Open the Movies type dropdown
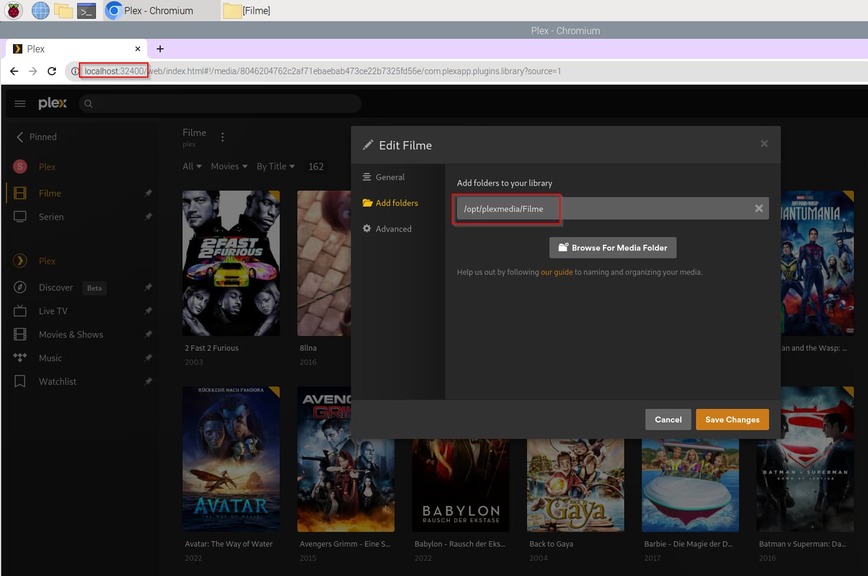The image size is (868, 576). (x=229, y=167)
